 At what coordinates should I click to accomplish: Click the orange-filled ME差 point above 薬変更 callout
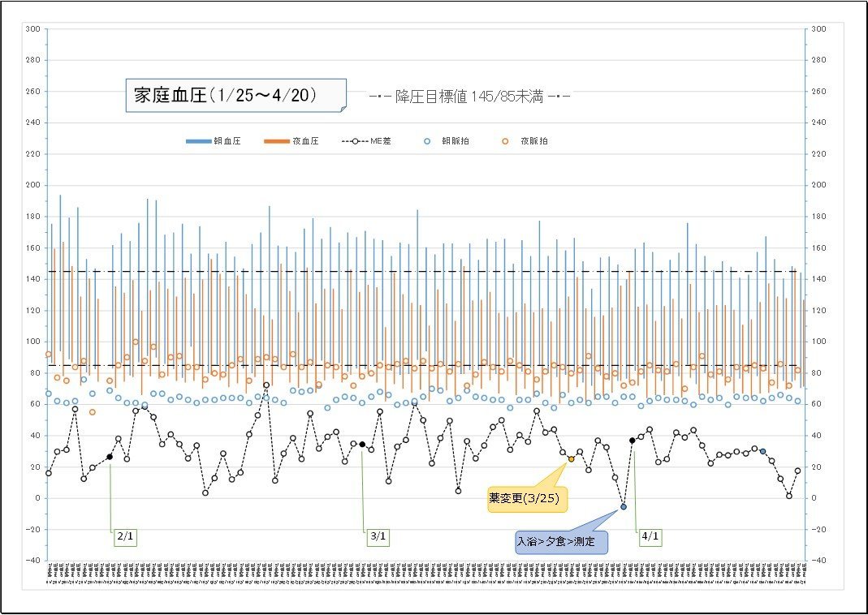coord(572,459)
